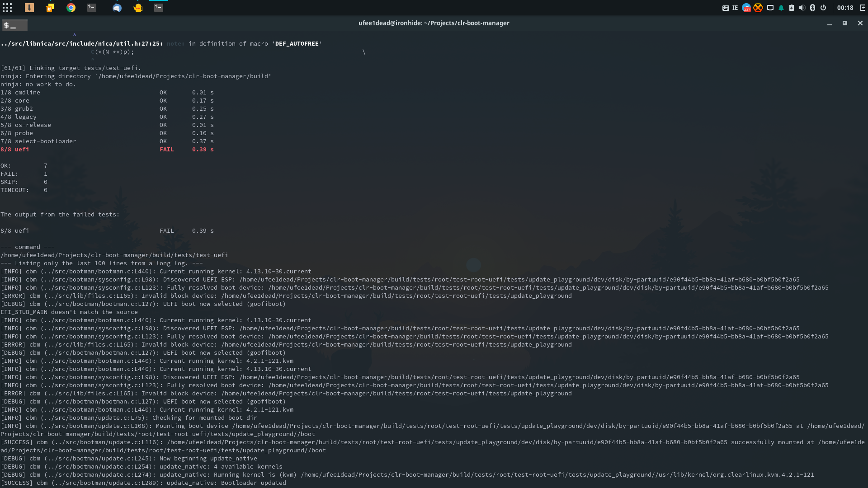Click the 'OK: 7' summary line
This screenshot has height=488, width=868.
24,166
